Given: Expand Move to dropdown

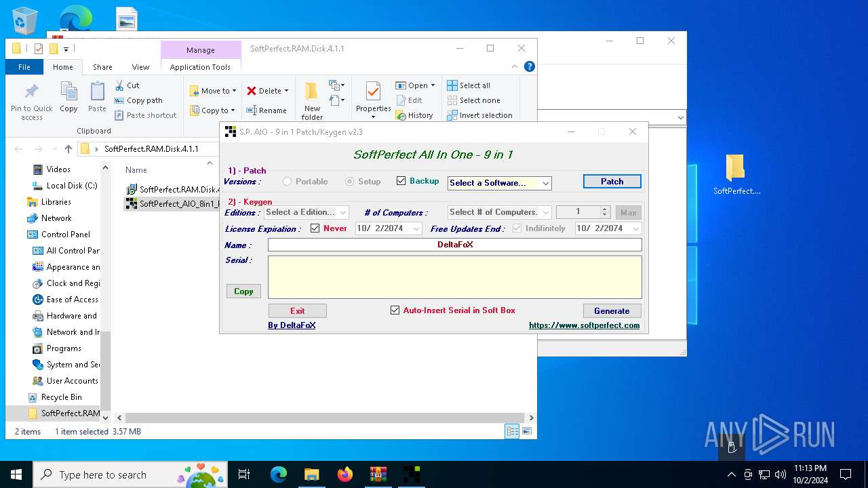Looking at the screenshot, I should point(234,91).
